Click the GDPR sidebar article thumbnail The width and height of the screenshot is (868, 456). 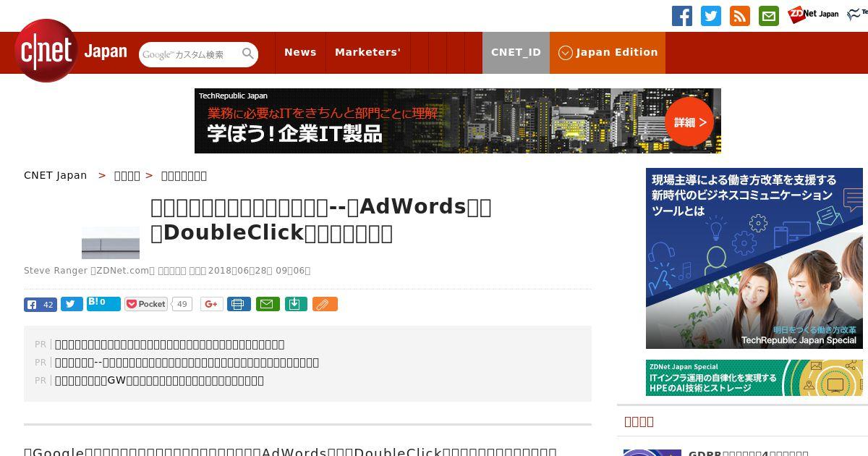coord(652,452)
